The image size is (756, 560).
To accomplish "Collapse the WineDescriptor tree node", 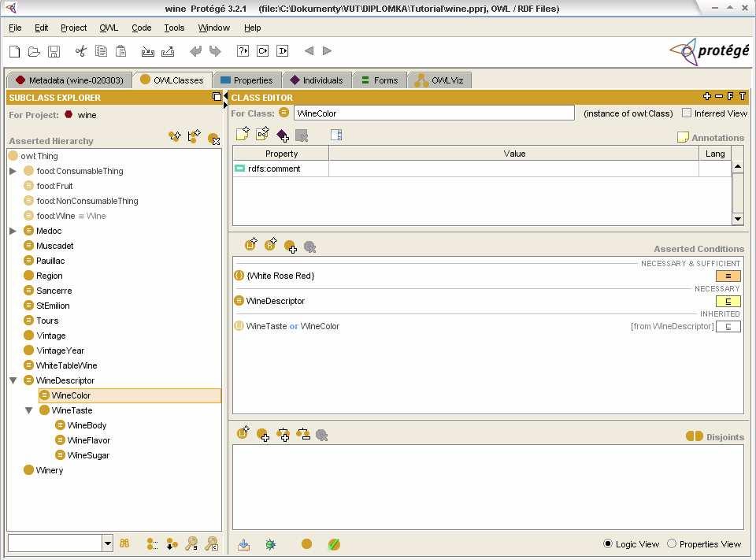I will 13,380.
